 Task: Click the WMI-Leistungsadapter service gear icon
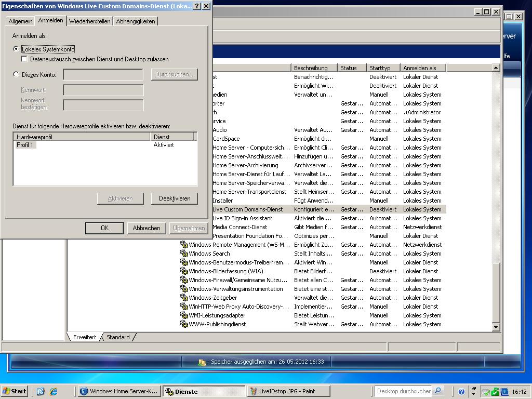[x=183, y=315]
